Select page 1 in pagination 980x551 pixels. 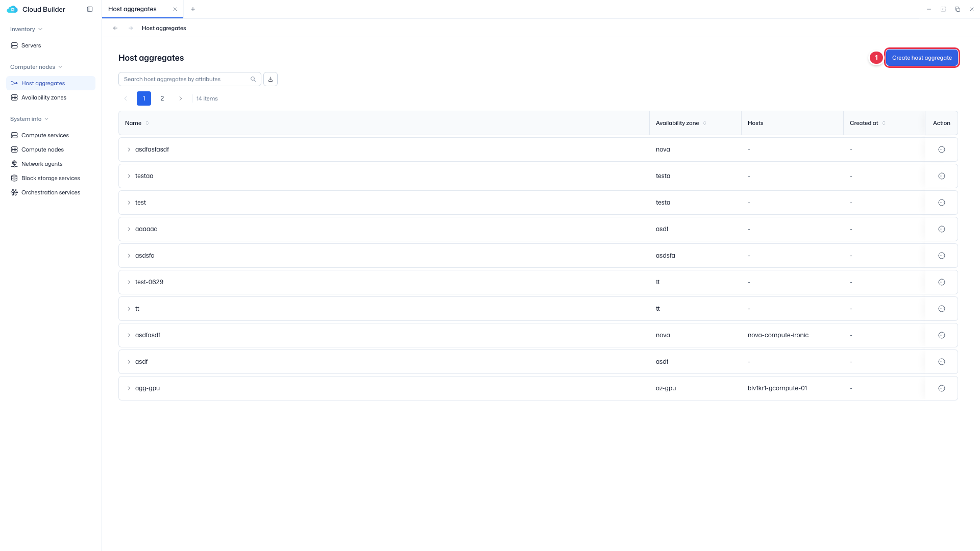144,98
